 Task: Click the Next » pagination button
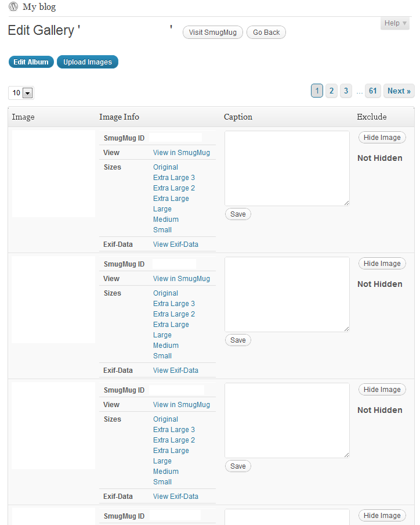pyautogui.click(x=399, y=91)
